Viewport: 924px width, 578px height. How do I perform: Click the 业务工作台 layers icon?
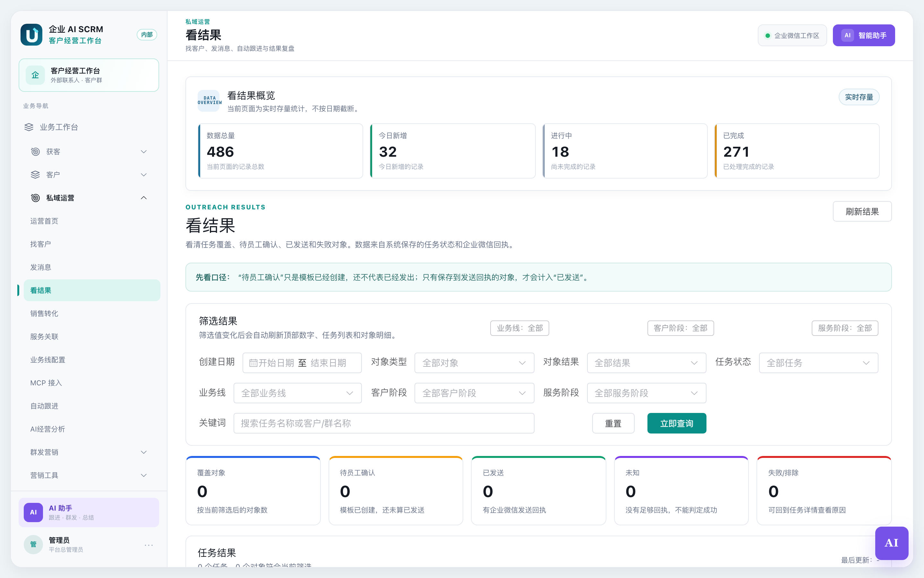(29, 127)
